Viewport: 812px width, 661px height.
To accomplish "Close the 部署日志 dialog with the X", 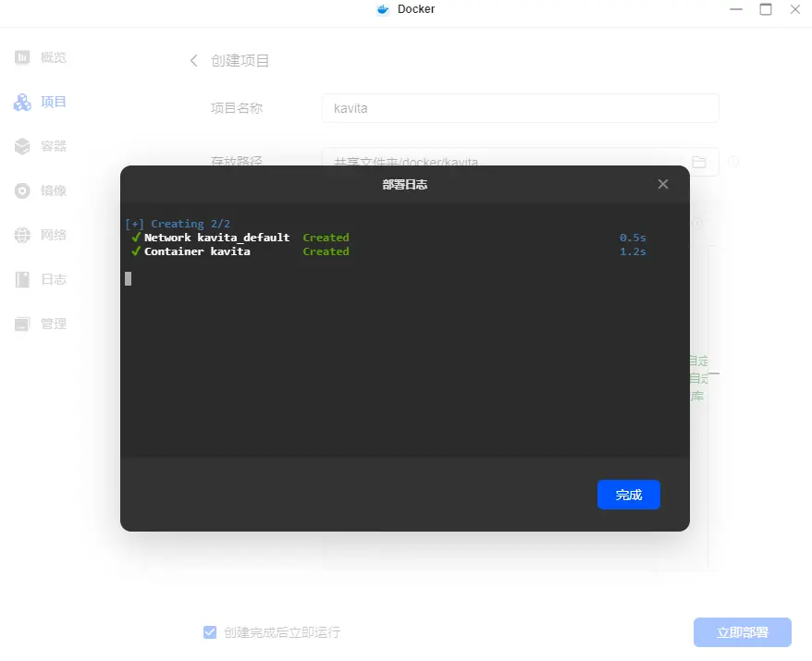I will 662,184.
